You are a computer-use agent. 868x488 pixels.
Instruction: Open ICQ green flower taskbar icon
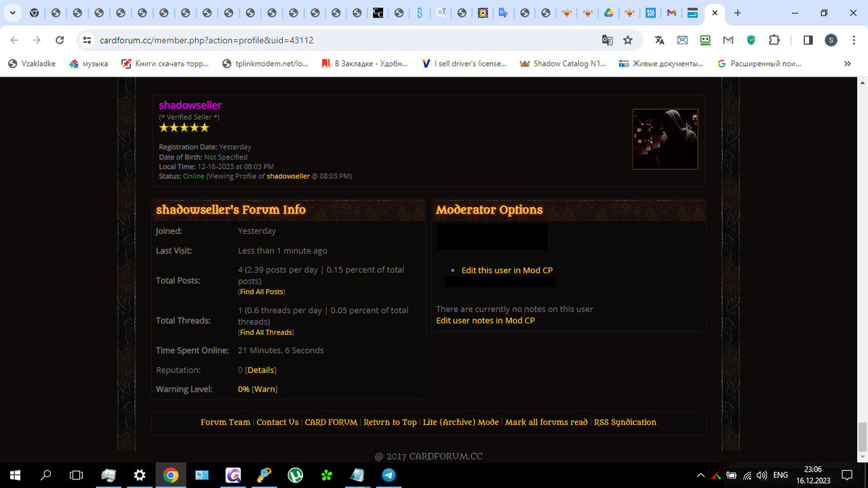327,475
